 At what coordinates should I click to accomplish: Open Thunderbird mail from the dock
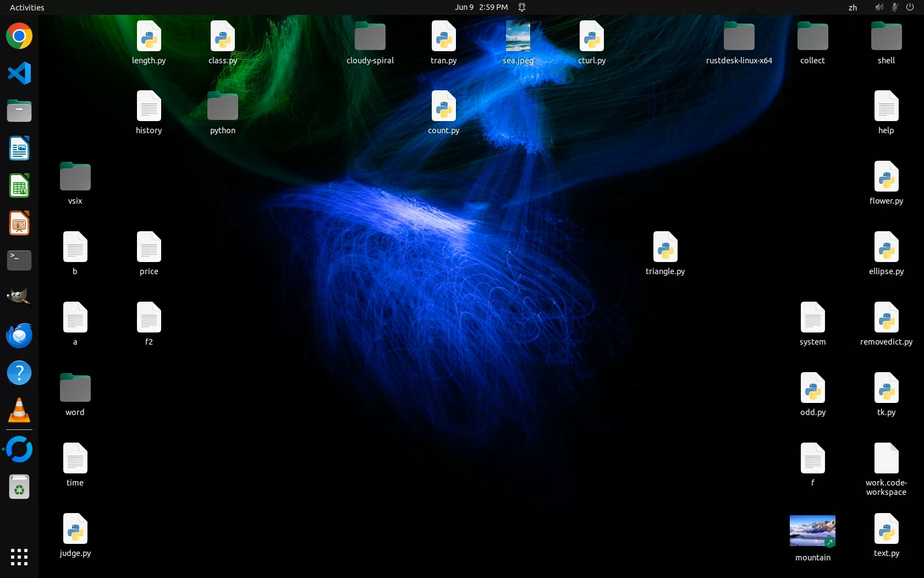pyautogui.click(x=19, y=335)
